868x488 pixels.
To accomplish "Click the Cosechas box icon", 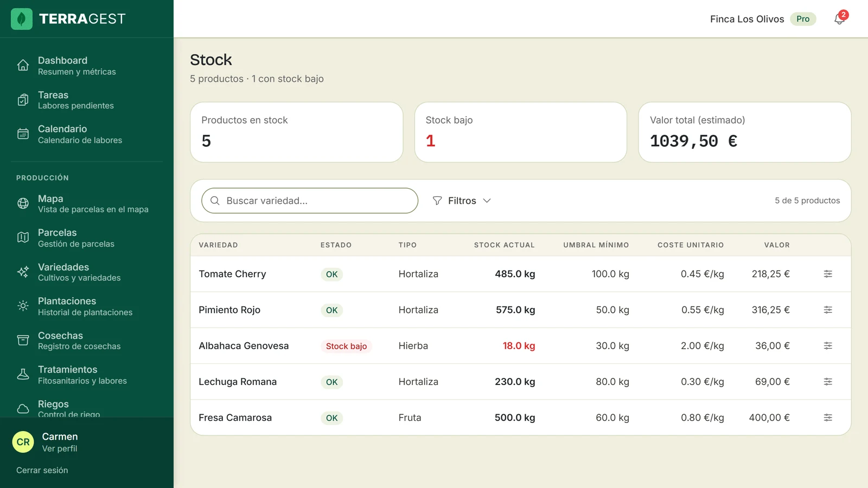I will [x=23, y=341].
